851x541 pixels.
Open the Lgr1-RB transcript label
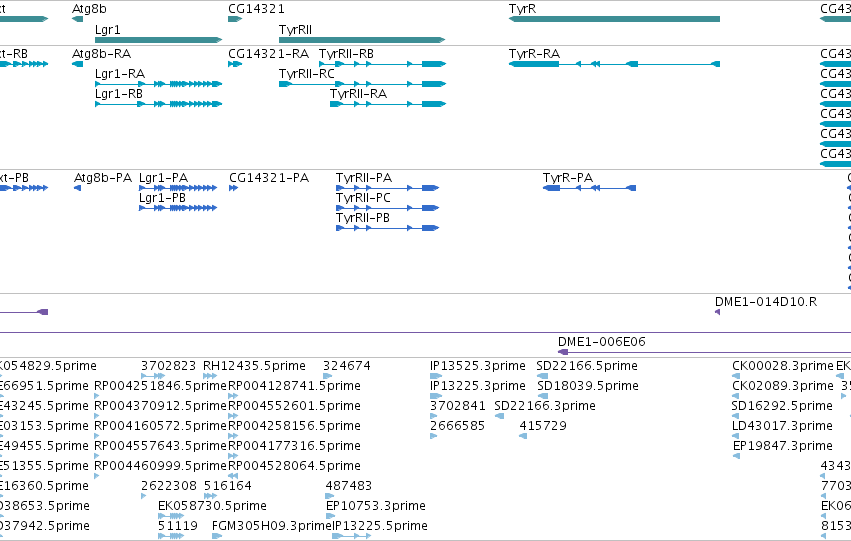pyautogui.click(x=119, y=94)
